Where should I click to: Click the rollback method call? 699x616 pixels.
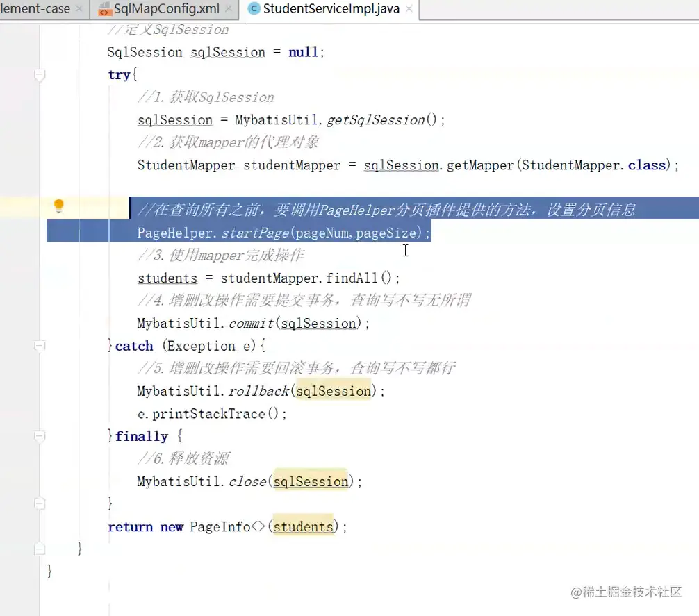[258, 391]
